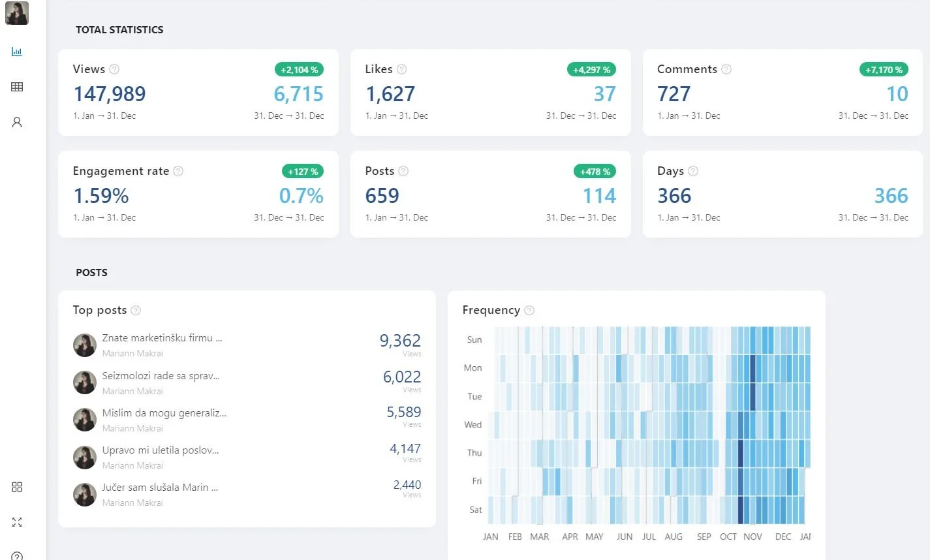
Task: Click the +7,170 % badge on Comments
Action: [884, 70]
